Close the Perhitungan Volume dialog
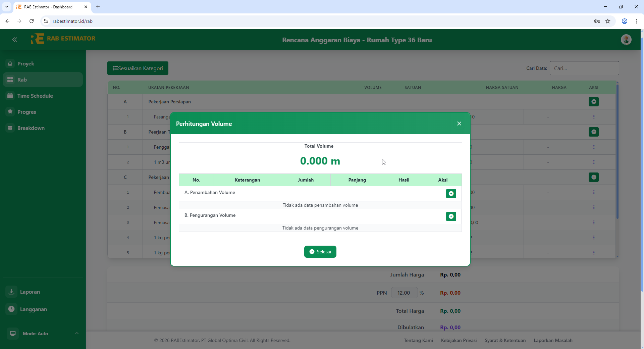The width and height of the screenshot is (644, 349). click(x=459, y=123)
